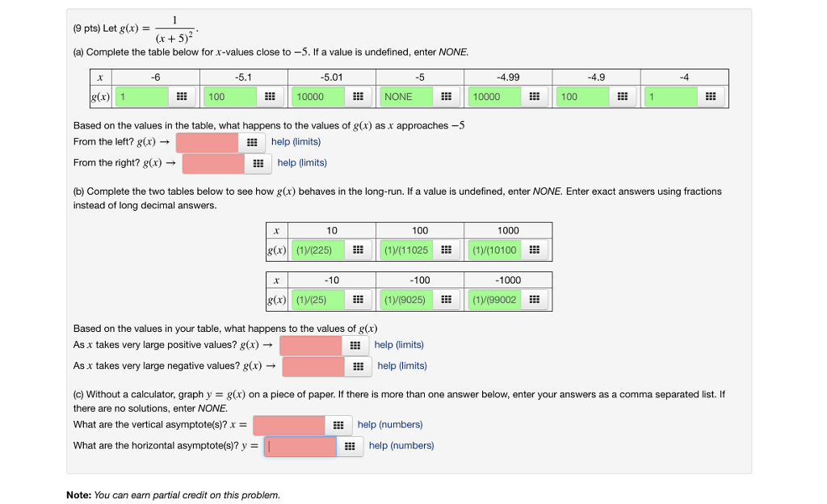Click the g(x) field for x = -4
The image size is (827, 504).
tap(671, 96)
